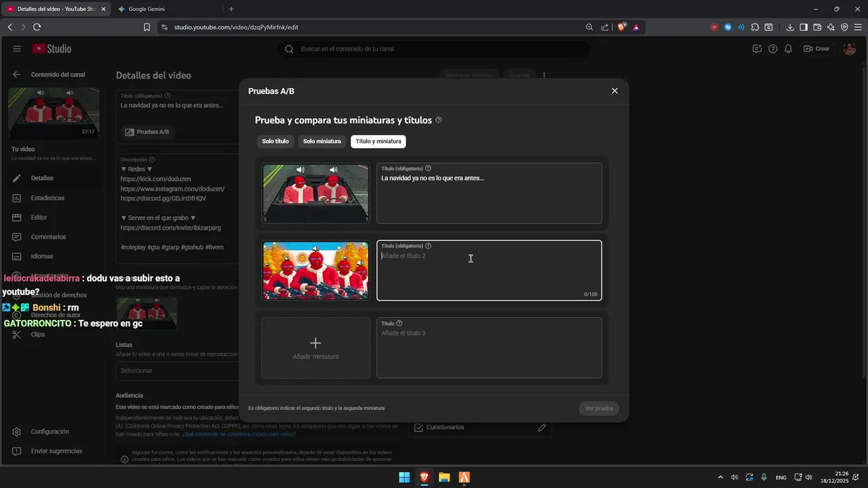Focus the 'Añade el título 3' field
This screenshot has height=488, width=868.
(x=489, y=348)
